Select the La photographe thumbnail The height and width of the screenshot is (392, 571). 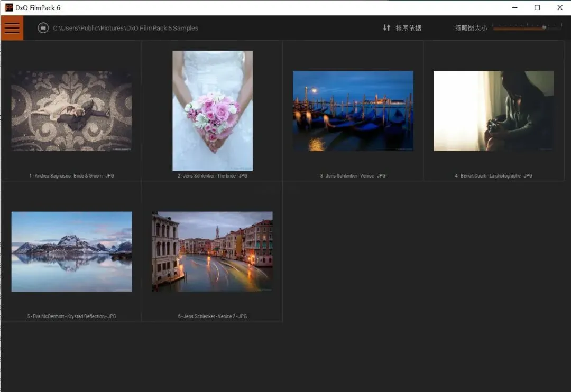click(x=494, y=111)
